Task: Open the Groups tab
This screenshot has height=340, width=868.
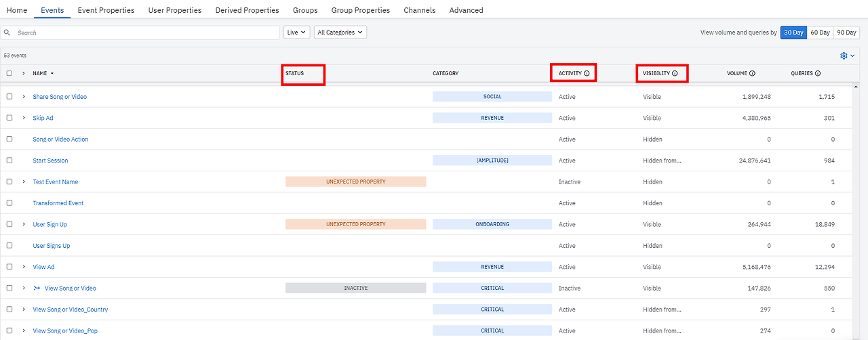Action: pos(305,10)
